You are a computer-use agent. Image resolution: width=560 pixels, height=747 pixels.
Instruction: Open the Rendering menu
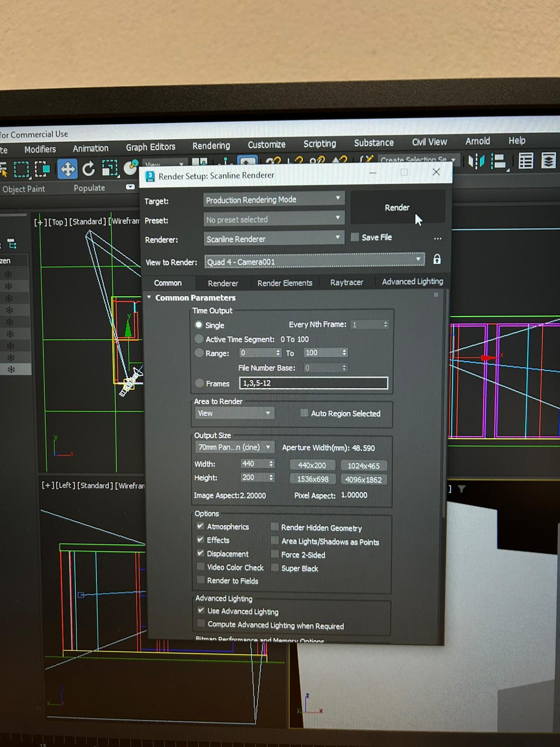[211, 146]
